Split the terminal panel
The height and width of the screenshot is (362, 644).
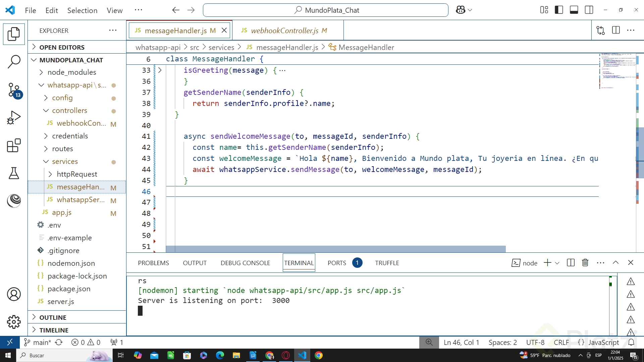point(571,263)
